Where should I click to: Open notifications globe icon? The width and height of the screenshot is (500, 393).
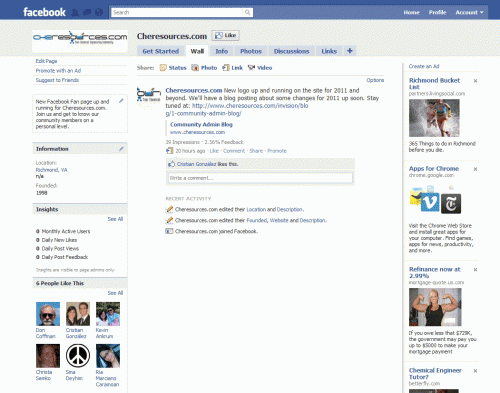99,13
